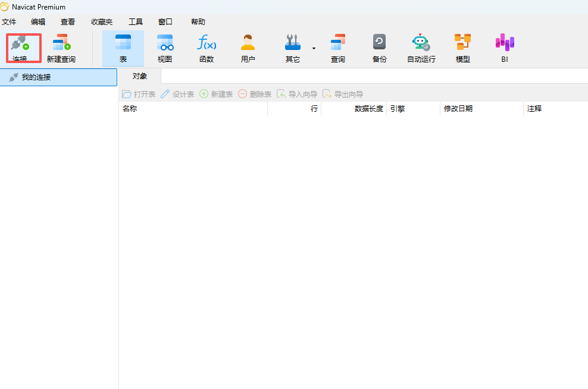Image resolution: width=588 pixels, height=389 pixels.
Task: Expand the 其它 dropdown arrow
Action: point(314,48)
